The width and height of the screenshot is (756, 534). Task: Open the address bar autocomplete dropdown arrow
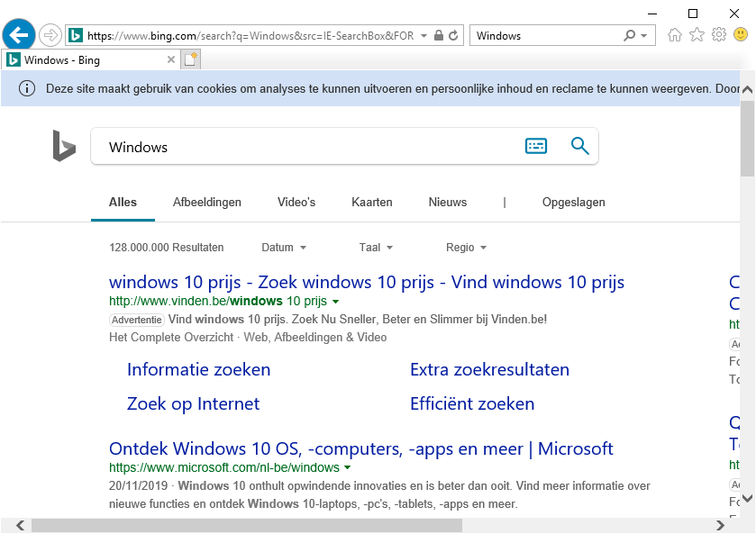[x=424, y=36]
